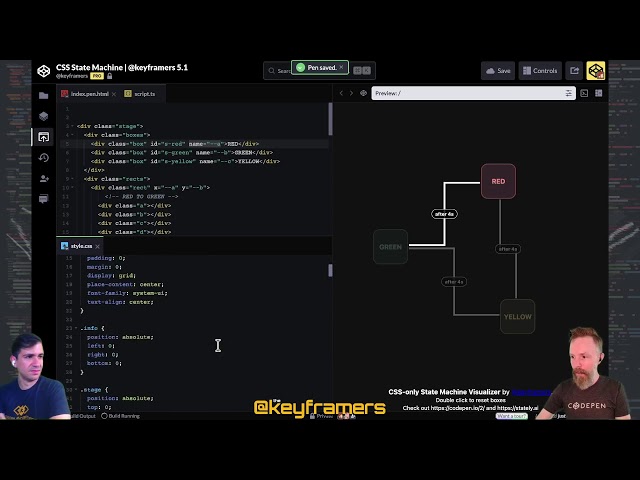Click the HTML editor vertical scrollbar

coord(330,119)
